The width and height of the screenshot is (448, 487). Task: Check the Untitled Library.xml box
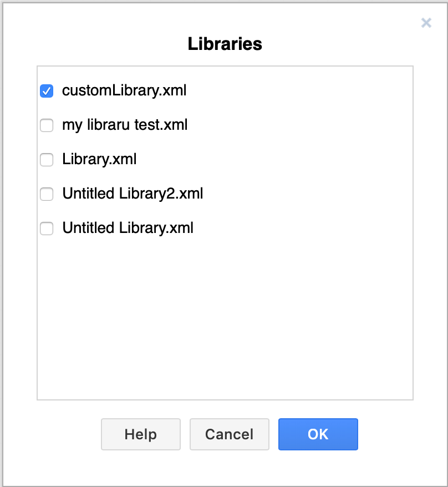coord(47,228)
